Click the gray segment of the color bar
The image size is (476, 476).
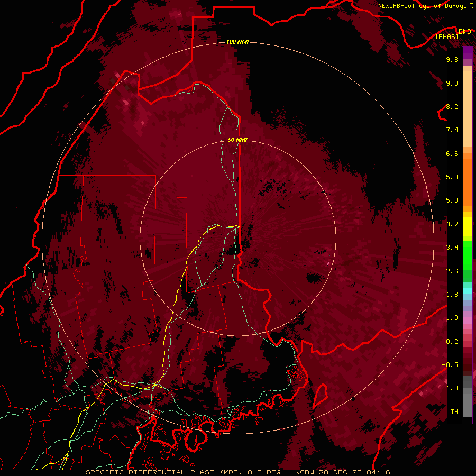click(x=467, y=398)
